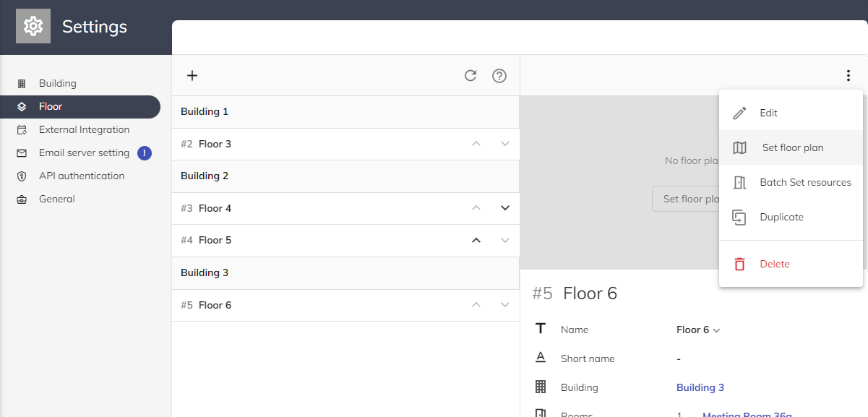Image resolution: width=868 pixels, height=417 pixels.
Task: Open the help question mark icon
Action: click(499, 76)
